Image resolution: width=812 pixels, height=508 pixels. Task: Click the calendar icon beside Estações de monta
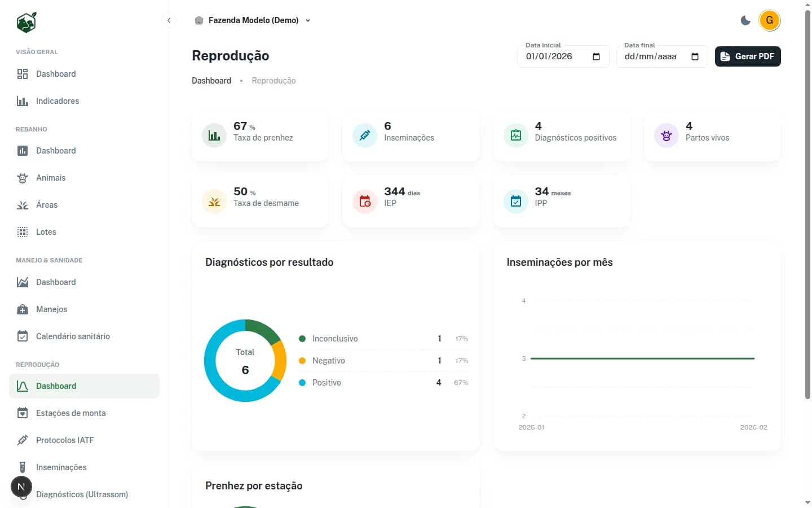[x=23, y=413]
